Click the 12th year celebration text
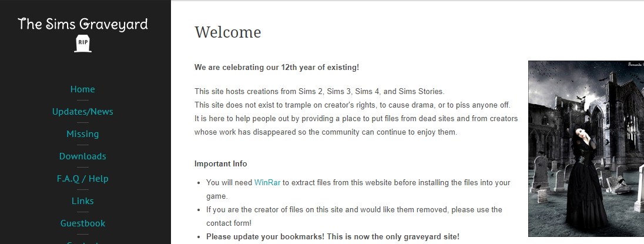644x244 pixels. point(276,67)
